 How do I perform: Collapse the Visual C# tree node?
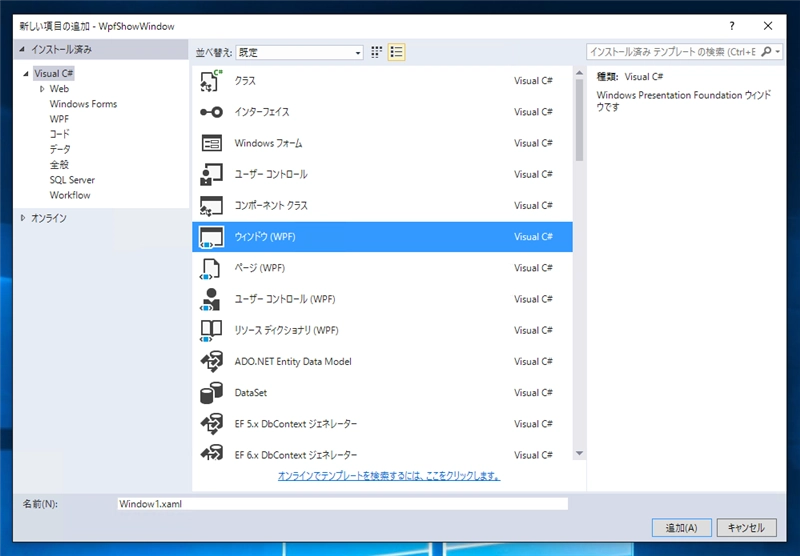pyautogui.click(x=26, y=74)
